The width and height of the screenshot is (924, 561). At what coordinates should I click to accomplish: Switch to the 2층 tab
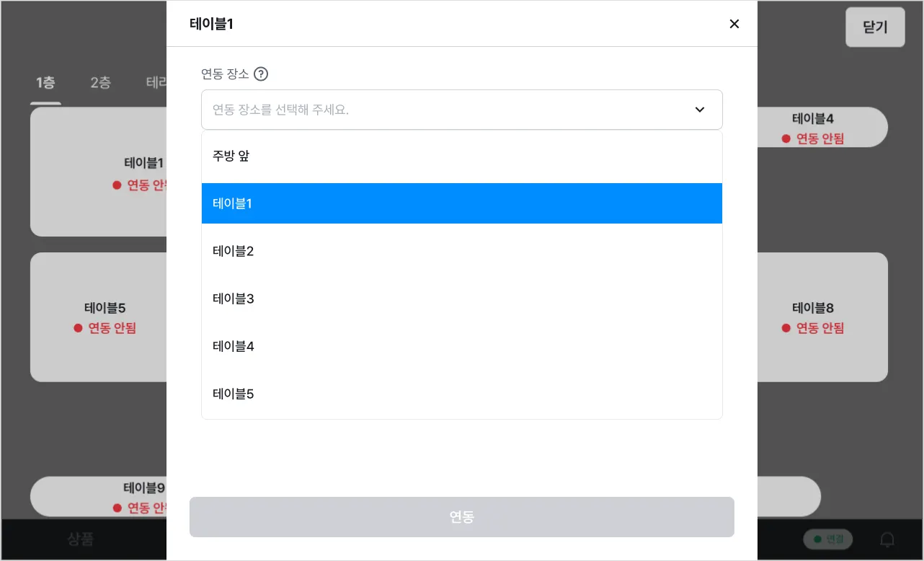100,83
